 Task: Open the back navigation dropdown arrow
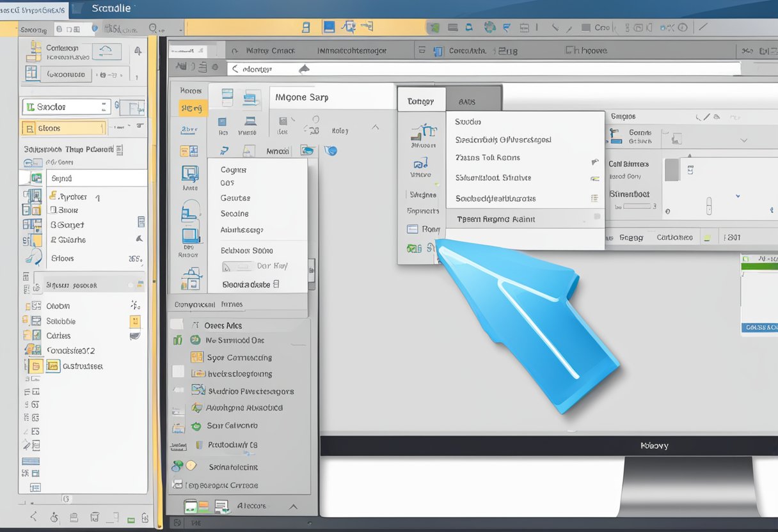[303, 68]
